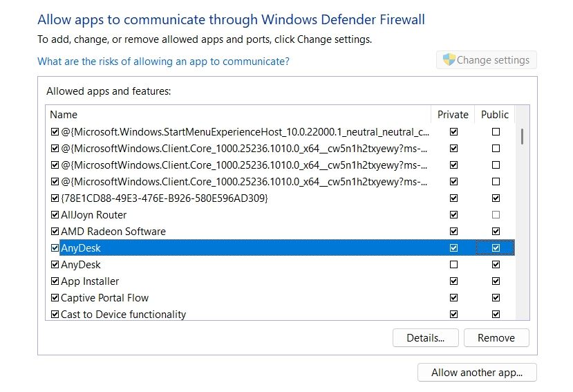This screenshot has width=573, height=392.
Task: Open the risks of allowing an app link
Action: [163, 62]
